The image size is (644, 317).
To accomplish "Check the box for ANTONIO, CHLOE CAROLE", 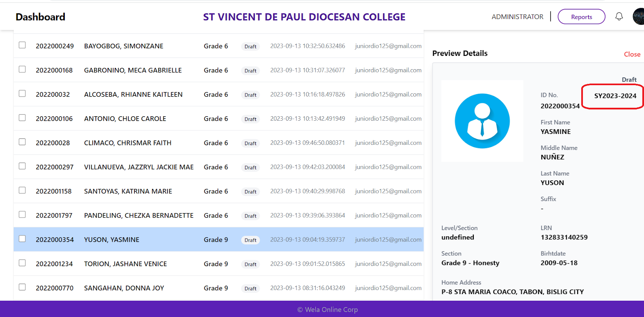I will (22, 117).
